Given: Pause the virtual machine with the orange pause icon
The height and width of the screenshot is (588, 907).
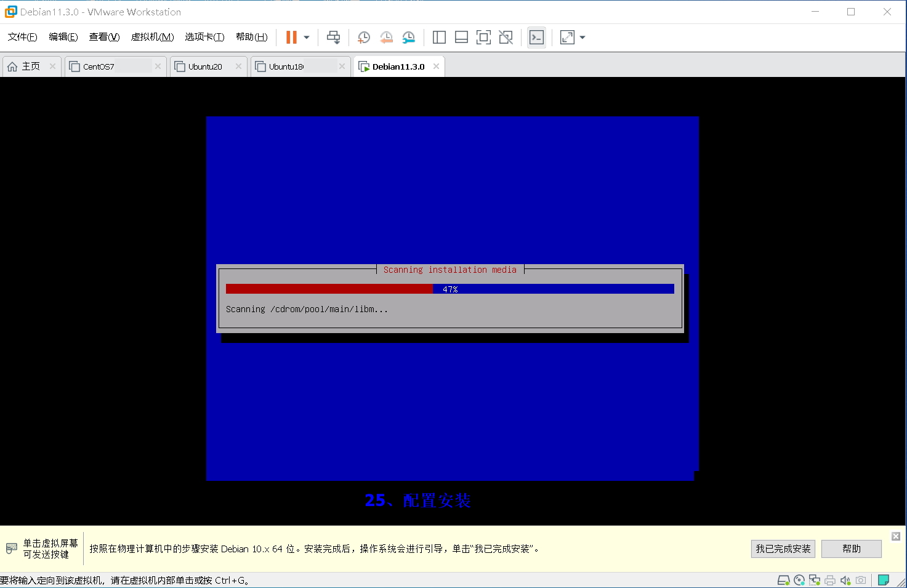Looking at the screenshot, I should pyautogui.click(x=291, y=38).
